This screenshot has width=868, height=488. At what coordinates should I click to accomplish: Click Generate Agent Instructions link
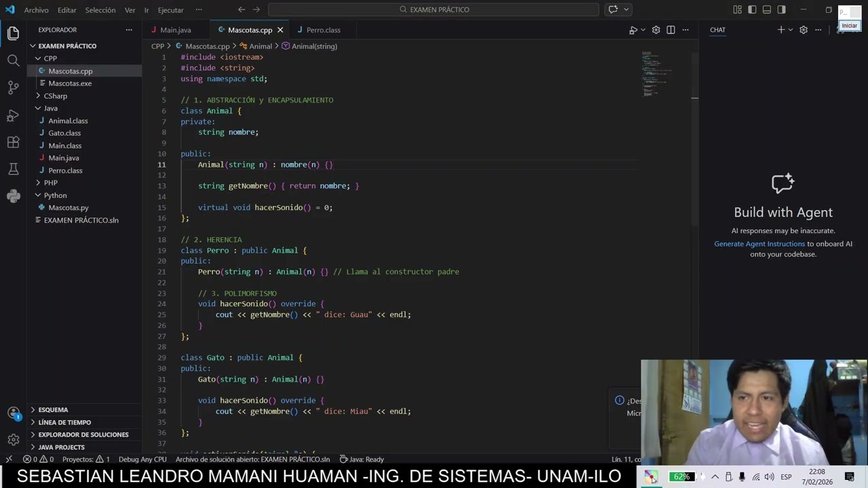point(759,244)
